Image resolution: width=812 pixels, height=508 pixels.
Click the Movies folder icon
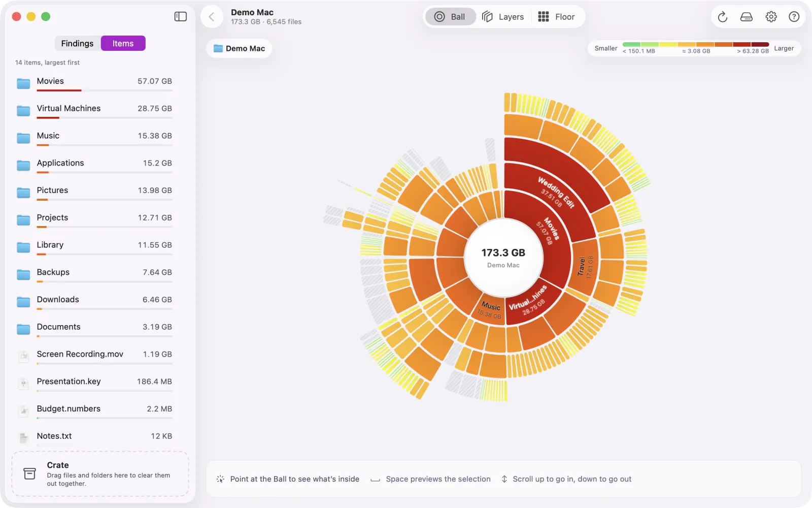click(x=23, y=83)
